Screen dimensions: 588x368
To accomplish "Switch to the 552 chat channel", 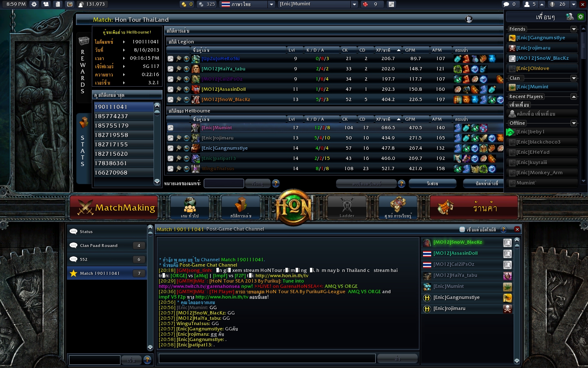I will (x=106, y=259).
